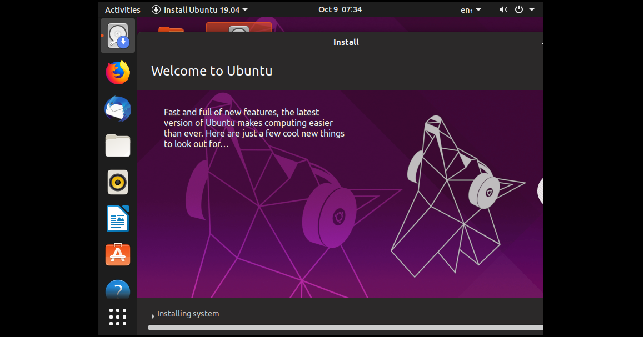Click the installation progress bar
The image size is (644, 337).
pos(345,328)
